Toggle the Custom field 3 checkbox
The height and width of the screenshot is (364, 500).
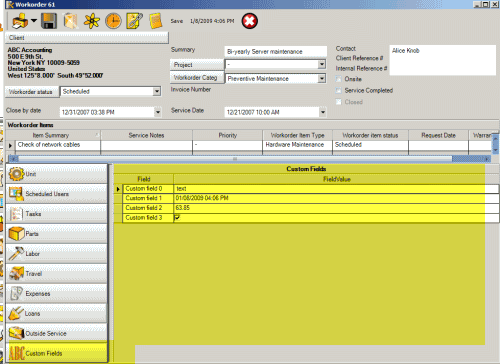click(x=177, y=218)
